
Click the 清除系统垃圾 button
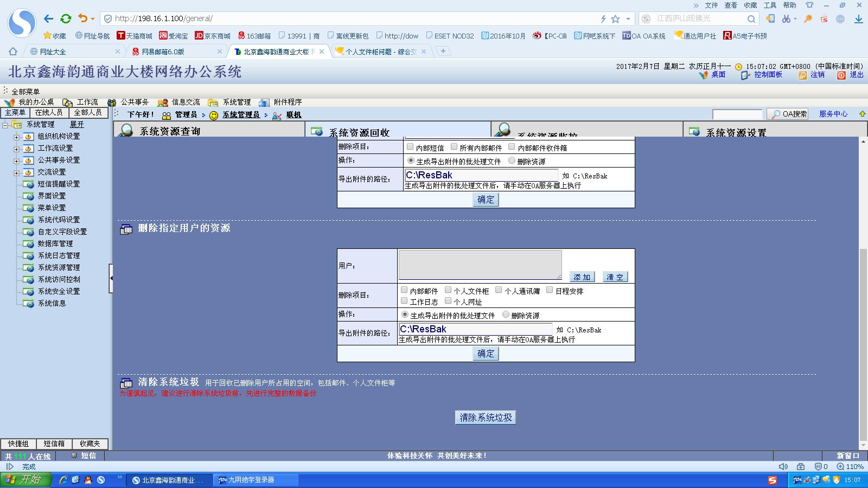(x=486, y=418)
